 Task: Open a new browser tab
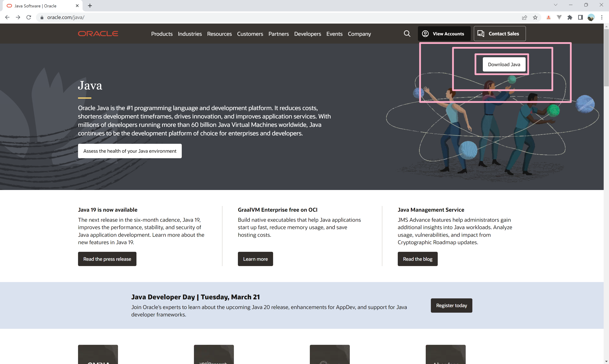(x=90, y=6)
